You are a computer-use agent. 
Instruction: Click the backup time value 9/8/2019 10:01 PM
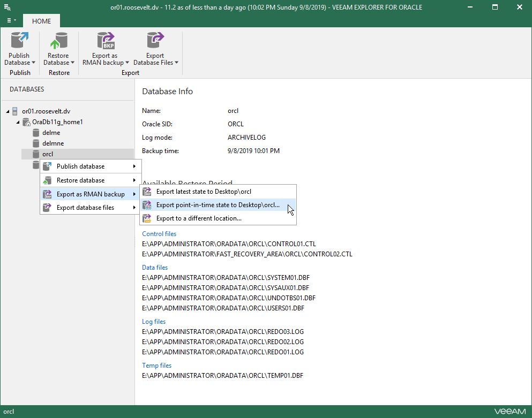[253, 151]
